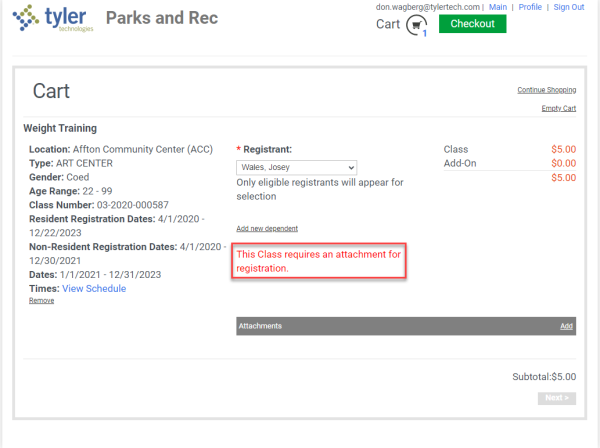Click Add new dependent link
The height and width of the screenshot is (448, 600).
(x=266, y=228)
